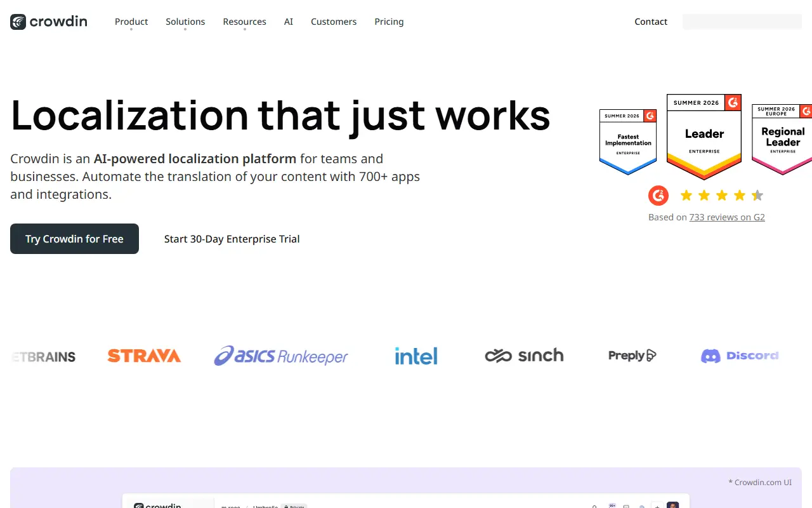Select the Discord logo
The image size is (812, 508).
click(740, 356)
